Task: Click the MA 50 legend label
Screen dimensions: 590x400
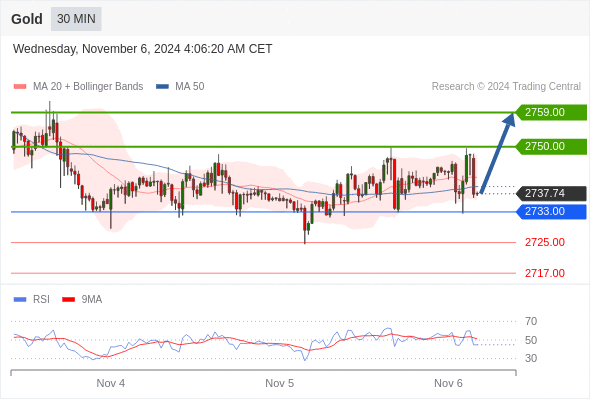Action: tap(190, 87)
